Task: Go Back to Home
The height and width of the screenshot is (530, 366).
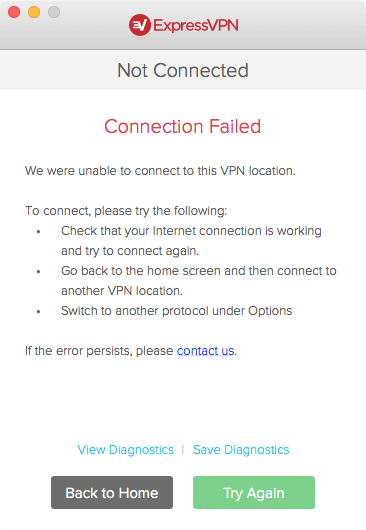Action: (112, 492)
